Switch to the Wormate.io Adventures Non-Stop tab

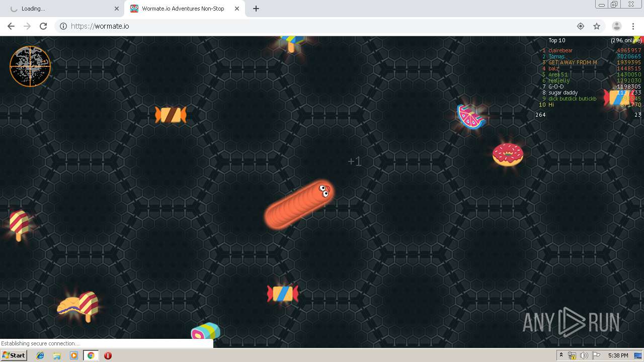[x=185, y=9]
